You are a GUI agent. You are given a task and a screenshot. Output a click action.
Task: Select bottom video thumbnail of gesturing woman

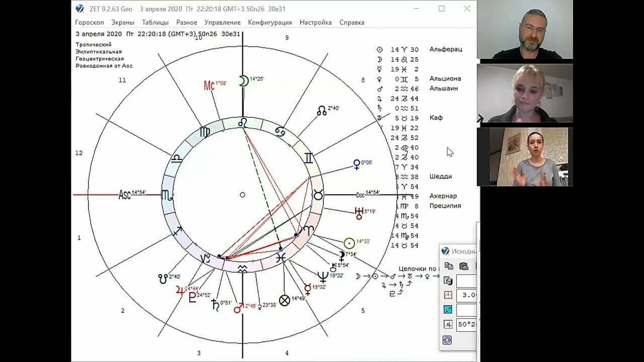pyautogui.click(x=525, y=157)
